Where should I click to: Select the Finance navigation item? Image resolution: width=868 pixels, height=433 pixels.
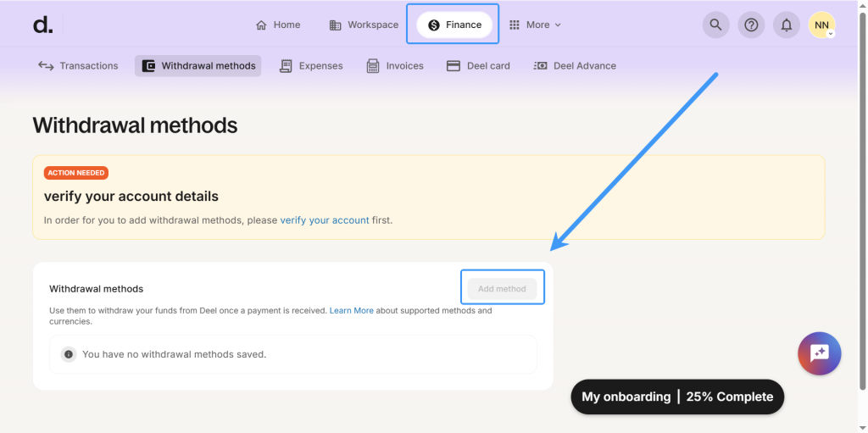454,25
